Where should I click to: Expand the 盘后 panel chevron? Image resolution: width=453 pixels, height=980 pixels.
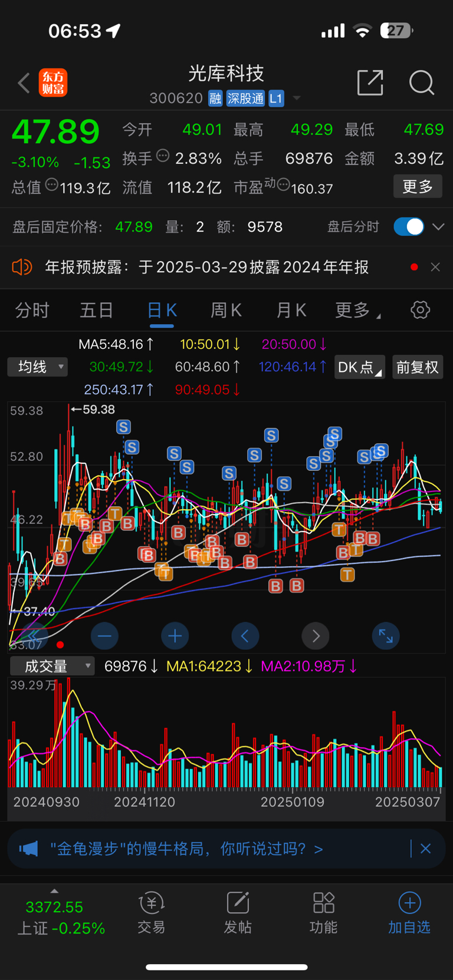point(438,227)
